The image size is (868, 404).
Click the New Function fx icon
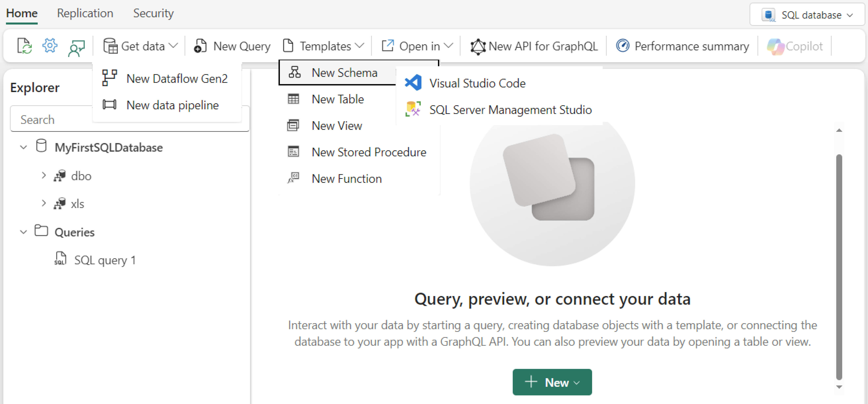click(294, 178)
